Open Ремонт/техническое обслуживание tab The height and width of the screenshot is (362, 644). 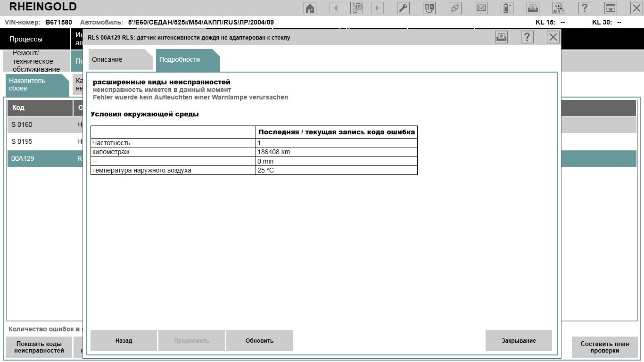(35, 61)
